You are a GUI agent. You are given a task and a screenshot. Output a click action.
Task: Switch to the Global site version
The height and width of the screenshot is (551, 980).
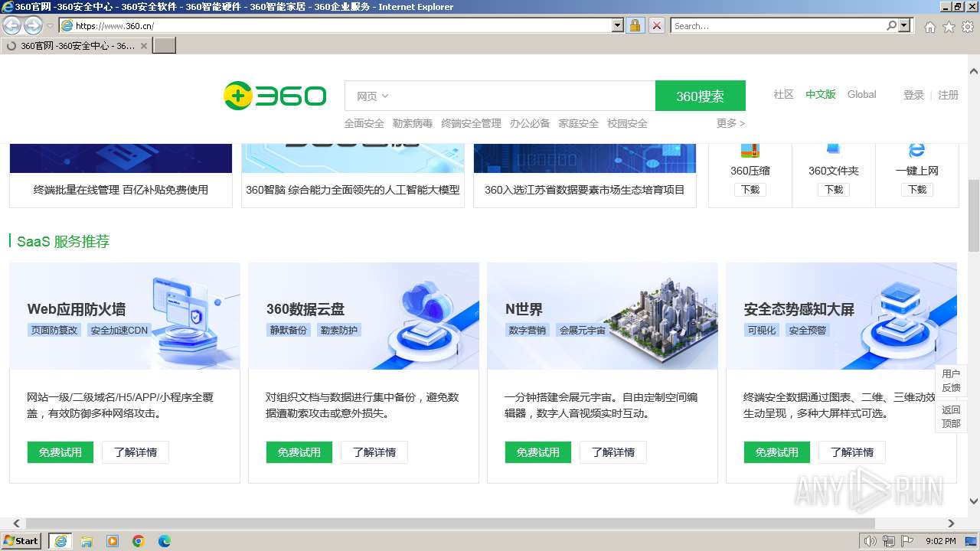click(861, 94)
